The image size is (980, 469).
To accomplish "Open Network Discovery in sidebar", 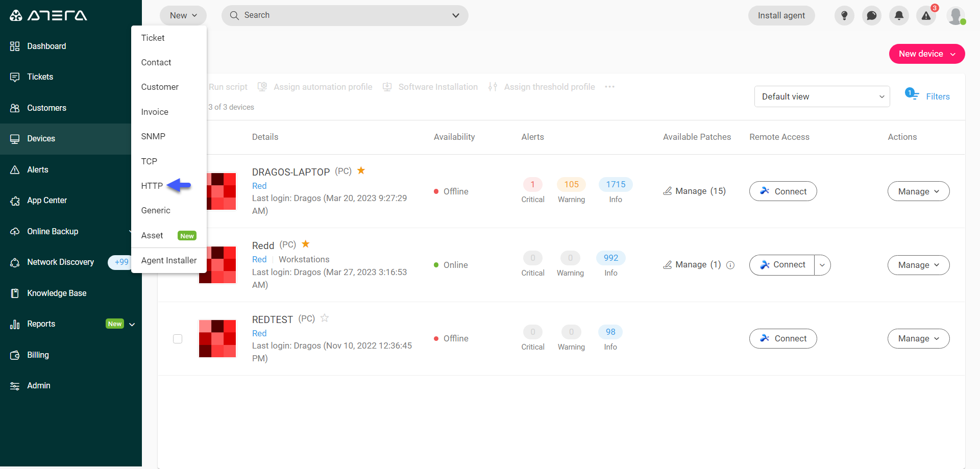I will [60, 262].
